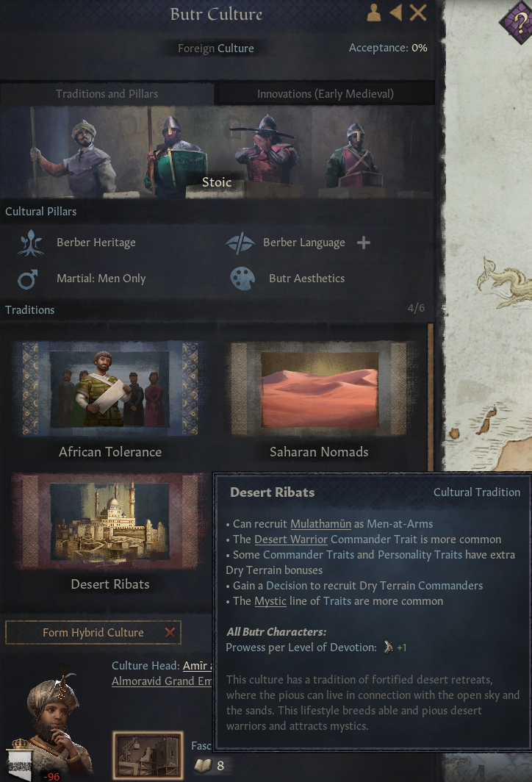This screenshot has width=532, height=782.
Task: Open the Culture Head Amir link
Action: click(x=198, y=666)
